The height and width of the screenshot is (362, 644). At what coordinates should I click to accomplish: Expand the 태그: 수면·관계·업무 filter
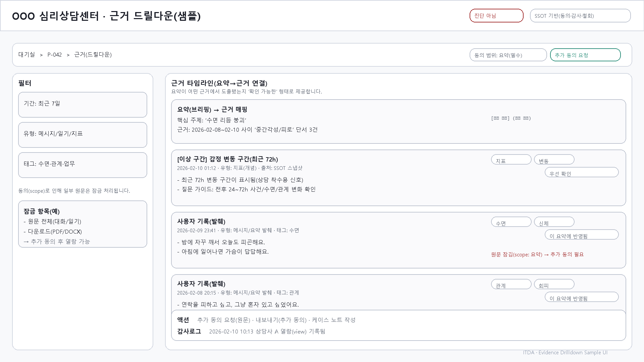(83, 165)
